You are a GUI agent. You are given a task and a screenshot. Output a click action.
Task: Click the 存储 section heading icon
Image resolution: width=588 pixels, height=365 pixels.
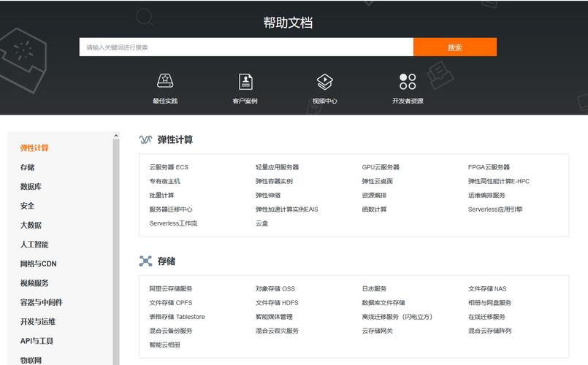[x=145, y=261]
